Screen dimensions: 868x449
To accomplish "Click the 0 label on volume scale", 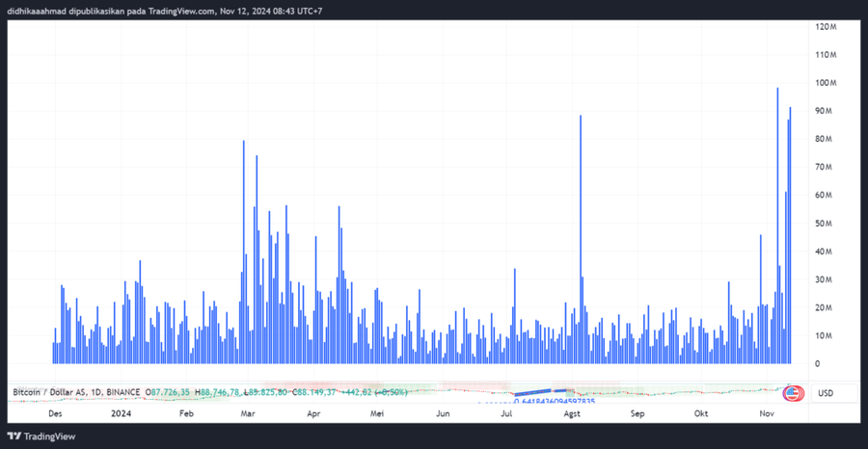I will click(x=818, y=363).
